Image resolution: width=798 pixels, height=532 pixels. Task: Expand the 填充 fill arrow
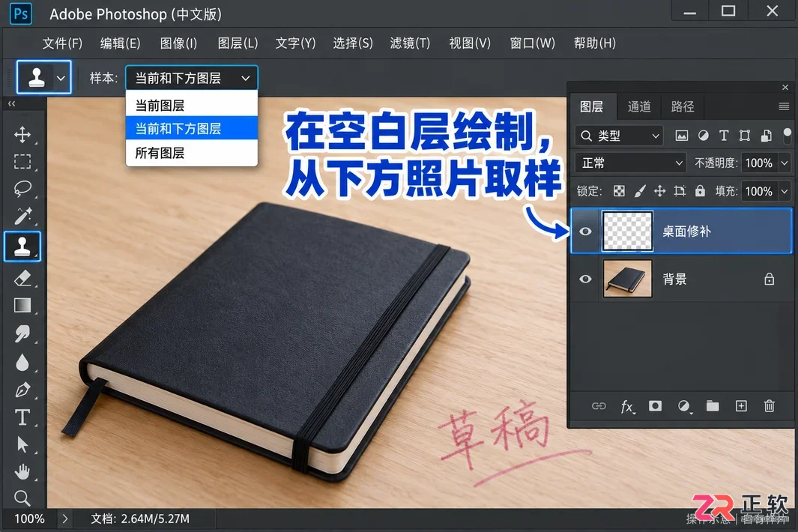pyautogui.click(x=785, y=191)
